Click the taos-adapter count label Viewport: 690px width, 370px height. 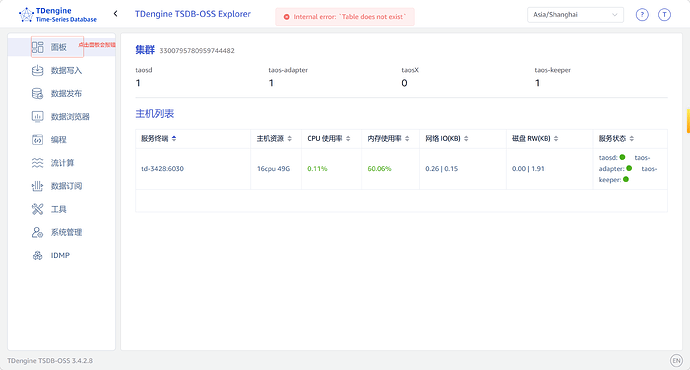pos(288,70)
